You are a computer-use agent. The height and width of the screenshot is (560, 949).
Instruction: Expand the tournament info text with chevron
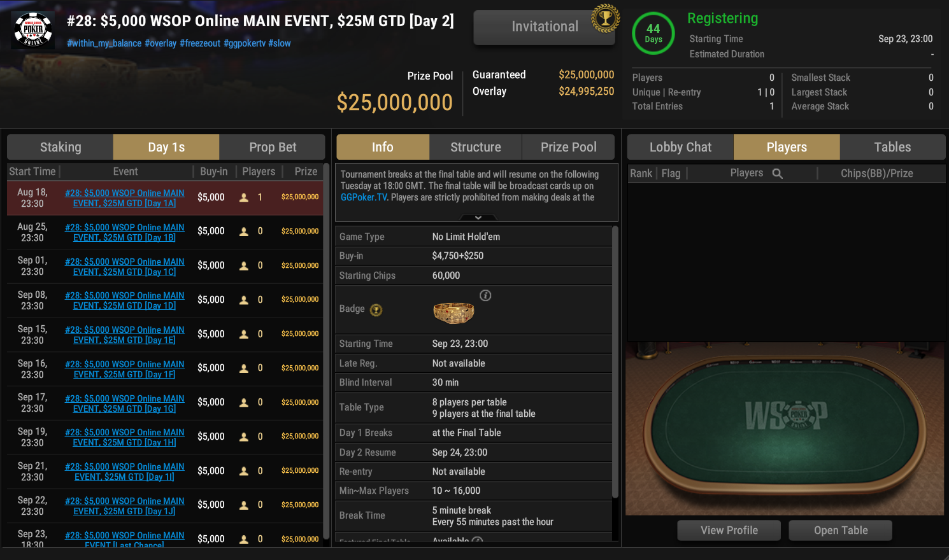coord(478,218)
